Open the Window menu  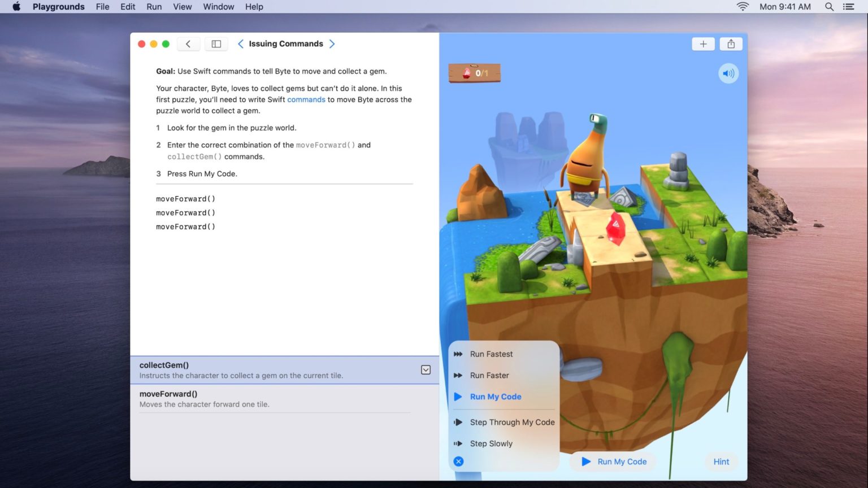click(218, 7)
